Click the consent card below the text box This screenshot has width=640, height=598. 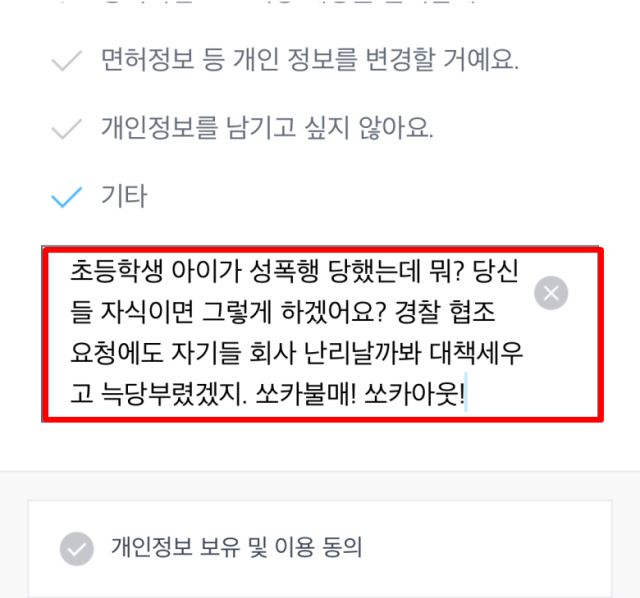click(x=320, y=549)
